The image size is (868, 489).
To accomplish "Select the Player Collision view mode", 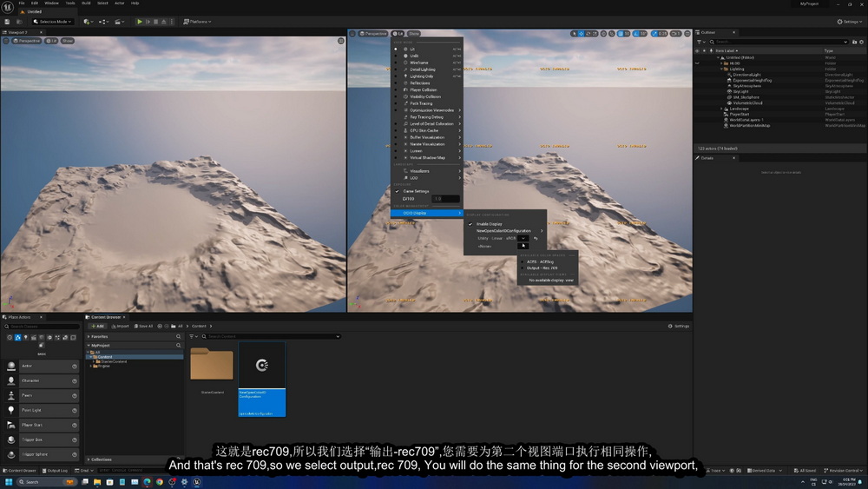I will pyautogui.click(x=427, y=89).
